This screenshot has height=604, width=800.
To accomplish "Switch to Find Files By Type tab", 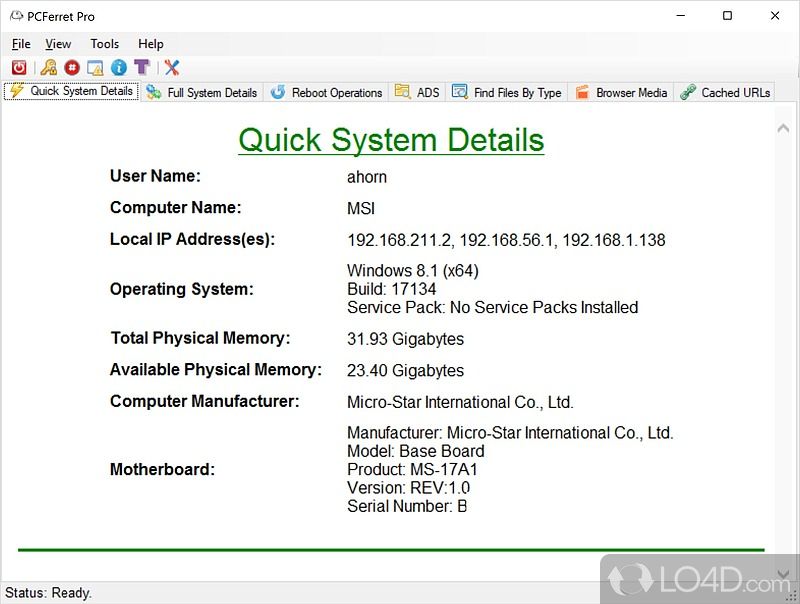I will (507, 92).
